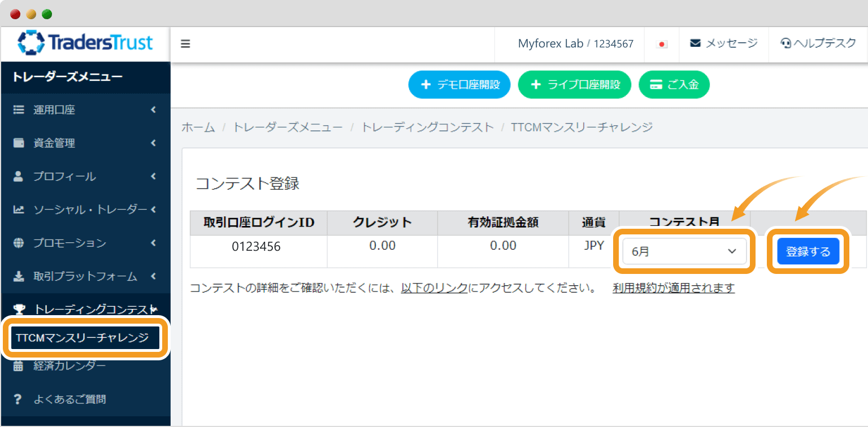Open the 利用規約が適用されます link
This screenshot has width=868, height=427.
click(x=674, y=288)
